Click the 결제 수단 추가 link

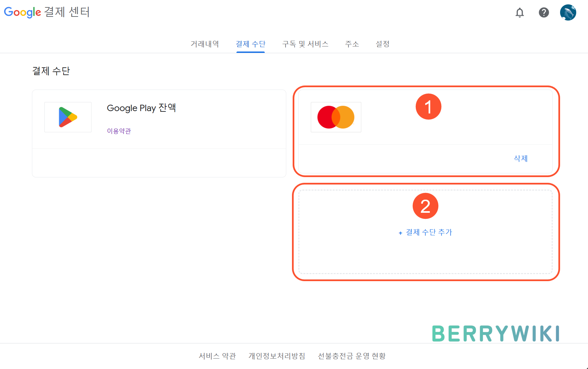click(429, 232)
